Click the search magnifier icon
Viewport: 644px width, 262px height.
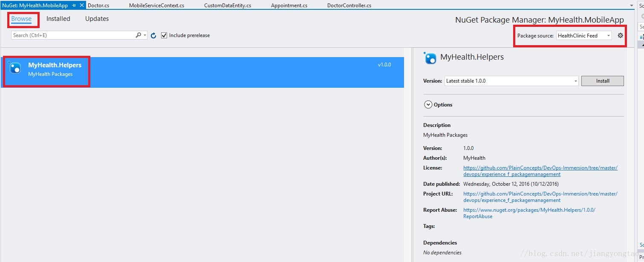pos(138,35)
